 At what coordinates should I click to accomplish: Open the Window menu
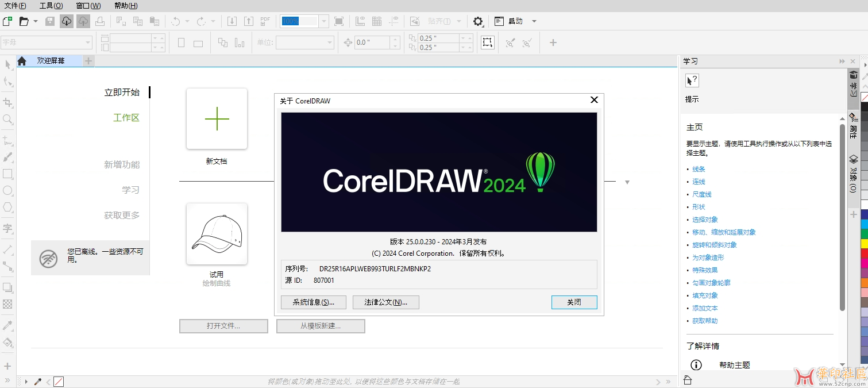point(88,6)
